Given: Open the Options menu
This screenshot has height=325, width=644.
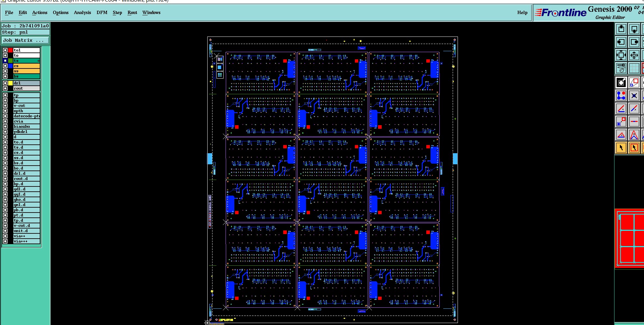Looking at the screenshot, I should pos(61,12).
